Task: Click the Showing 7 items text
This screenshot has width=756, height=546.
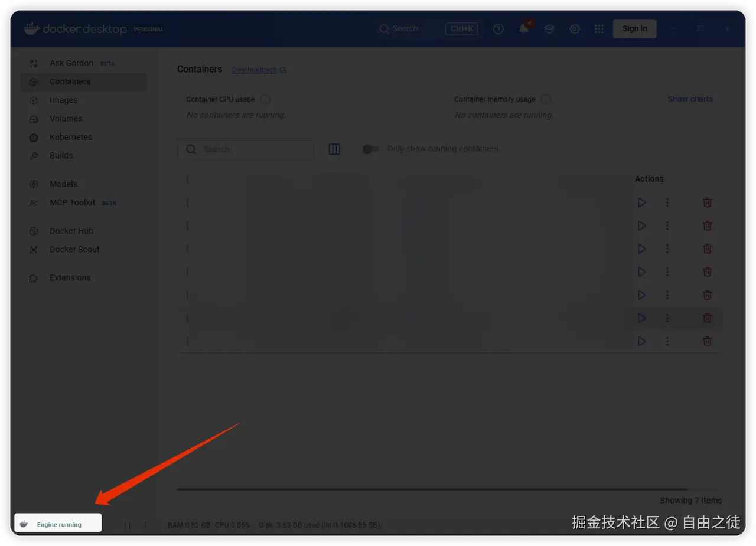Action: pos(691,501)
